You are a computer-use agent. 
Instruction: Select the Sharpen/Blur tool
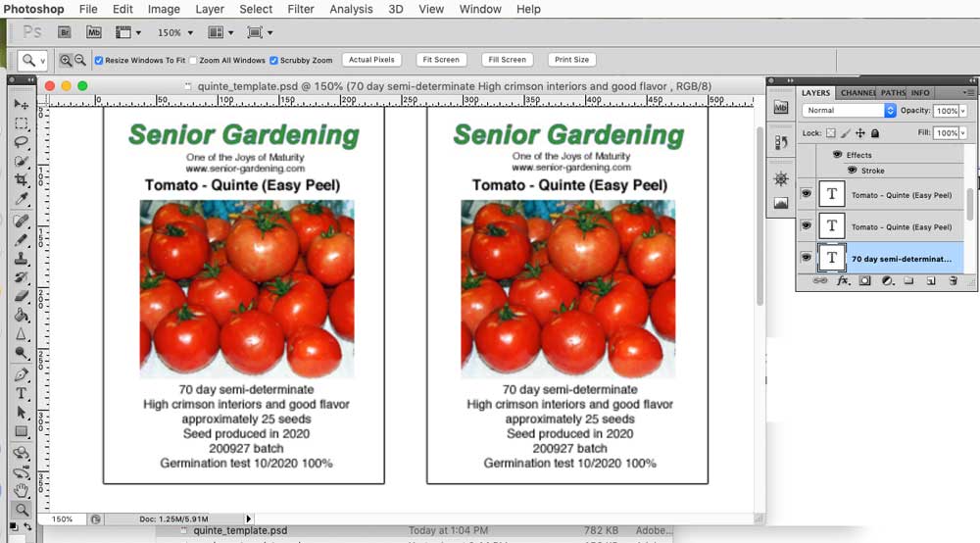[x=22, y=333]
